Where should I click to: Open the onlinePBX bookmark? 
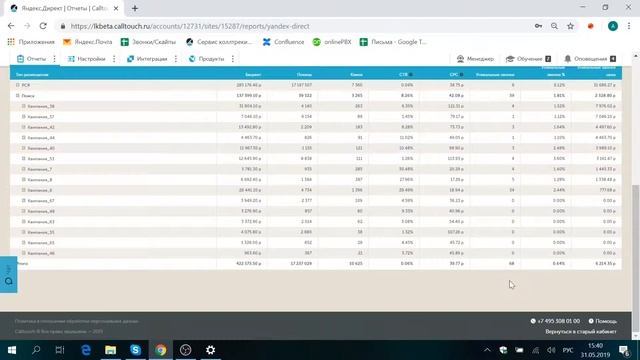[x=332, y=42]
